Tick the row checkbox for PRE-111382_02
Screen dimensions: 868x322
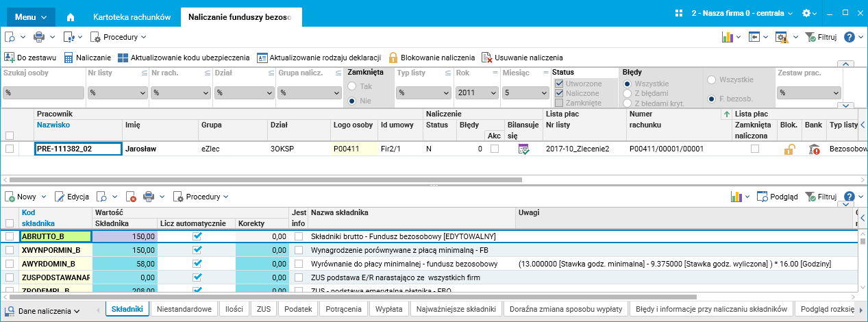coord(10,149)
